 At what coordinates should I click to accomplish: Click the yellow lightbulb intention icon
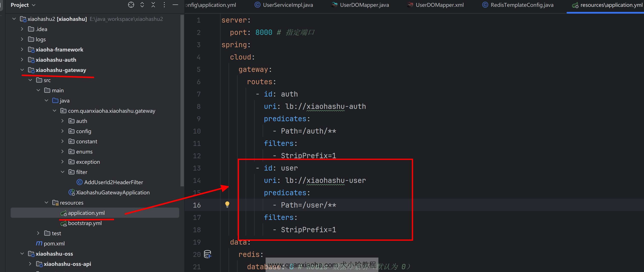(227, 205)
